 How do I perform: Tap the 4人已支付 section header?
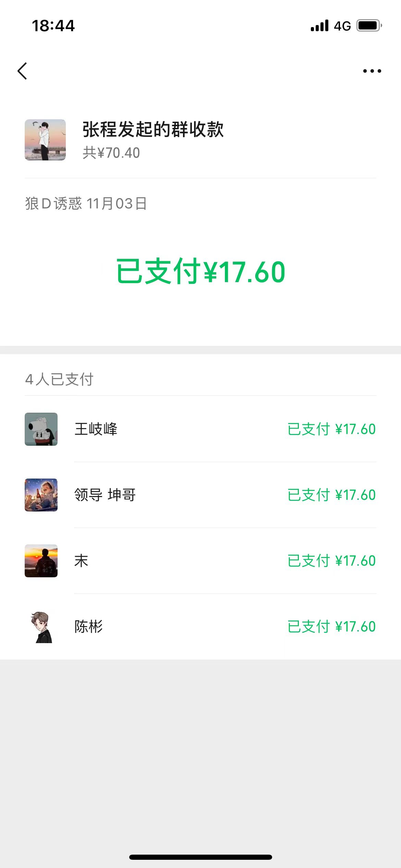click(x=59, y=379)
